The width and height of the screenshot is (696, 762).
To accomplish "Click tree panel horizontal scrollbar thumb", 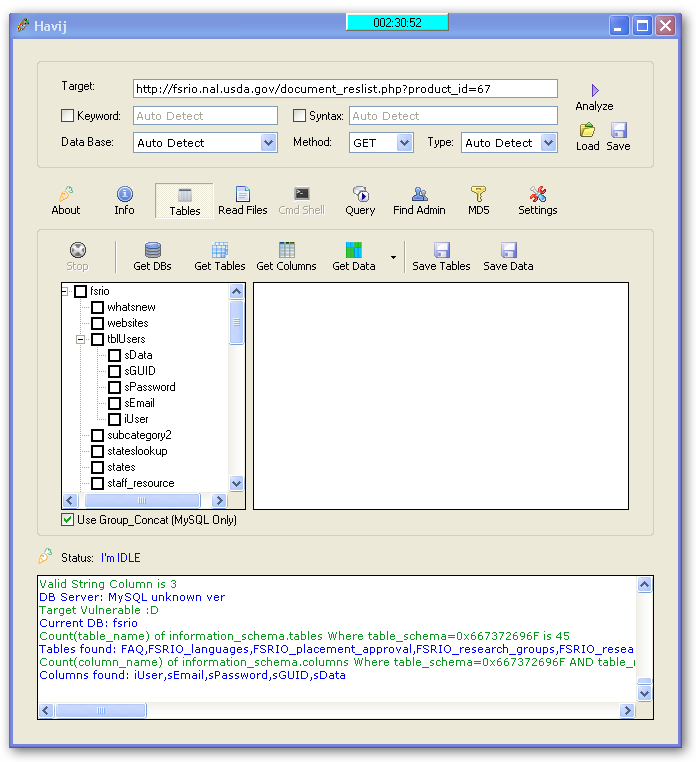I will click(142, 501).
